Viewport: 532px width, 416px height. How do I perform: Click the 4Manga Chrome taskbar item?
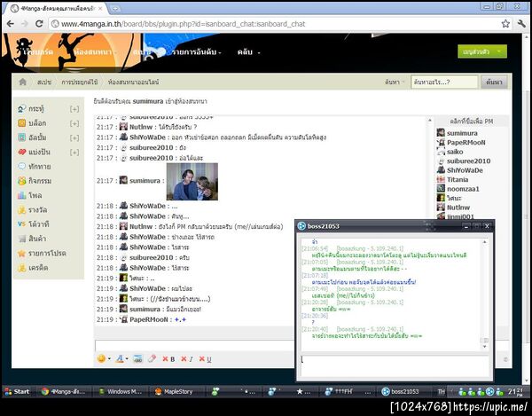click(64, 391)
